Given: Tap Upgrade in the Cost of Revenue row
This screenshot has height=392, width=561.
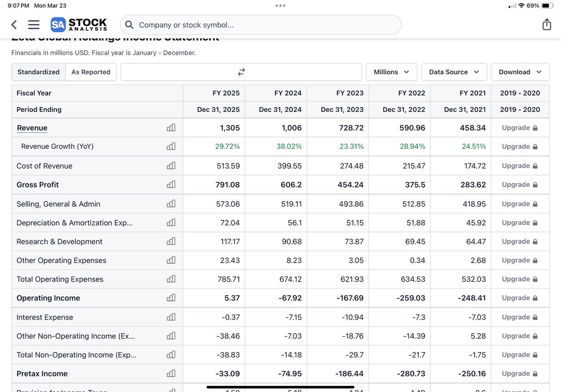Looking at the screenshot, I should [x=519, y=166].
